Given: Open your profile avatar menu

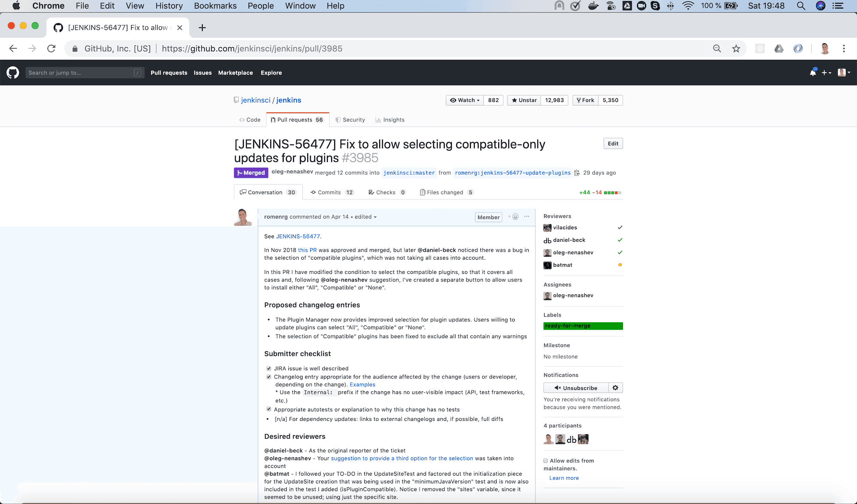Looking at the screenshot, I should [842, 72].
